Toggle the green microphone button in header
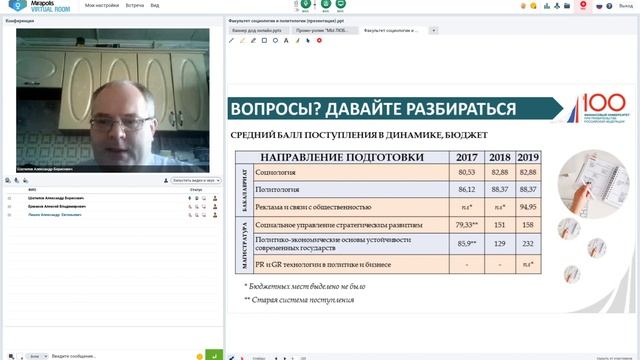Screen dimensions: 640x360 click(306, 4)
